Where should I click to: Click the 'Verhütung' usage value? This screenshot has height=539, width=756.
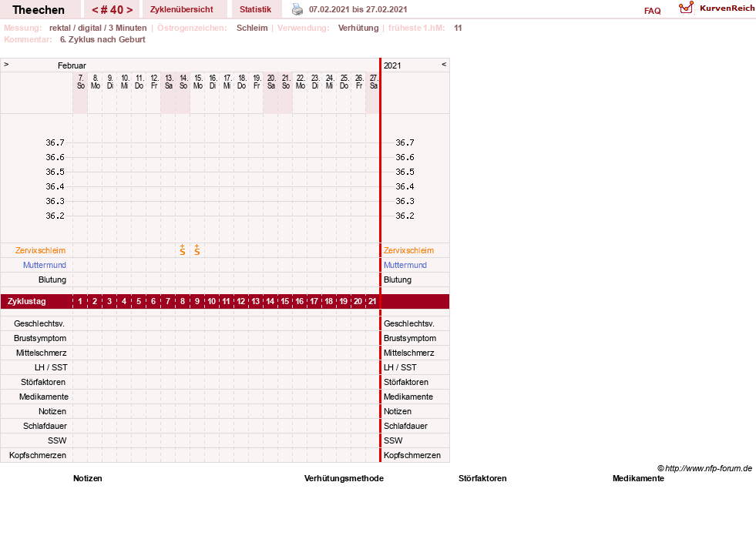tap(358, 28)
